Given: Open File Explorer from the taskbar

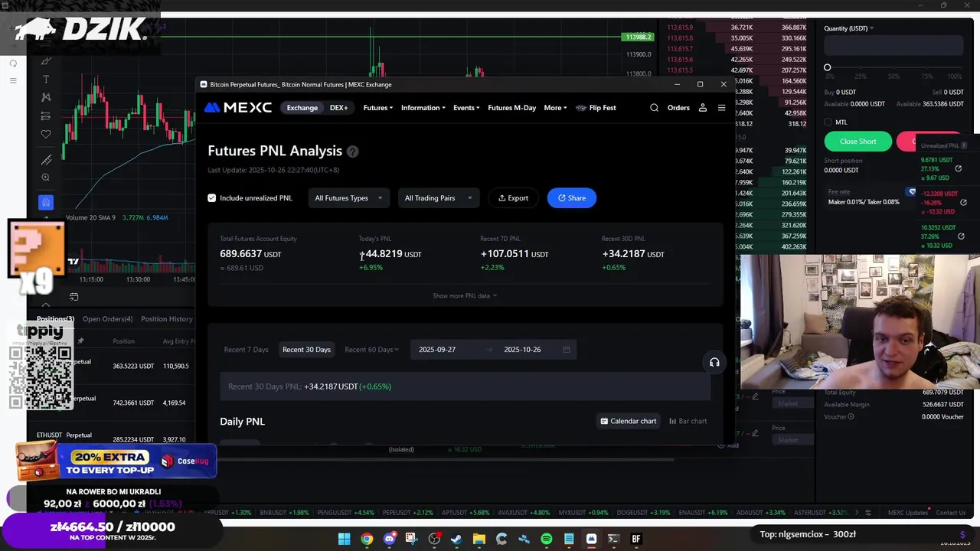Looking at the screenshot, I should tap(479, 539).
